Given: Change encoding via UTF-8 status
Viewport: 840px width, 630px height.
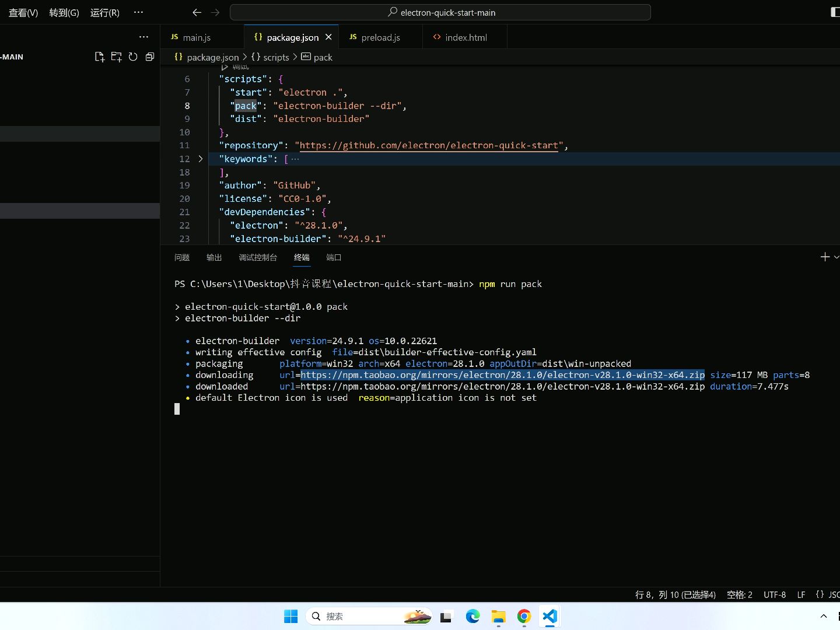Looking at the screenshot, I should tap(775, 594).
